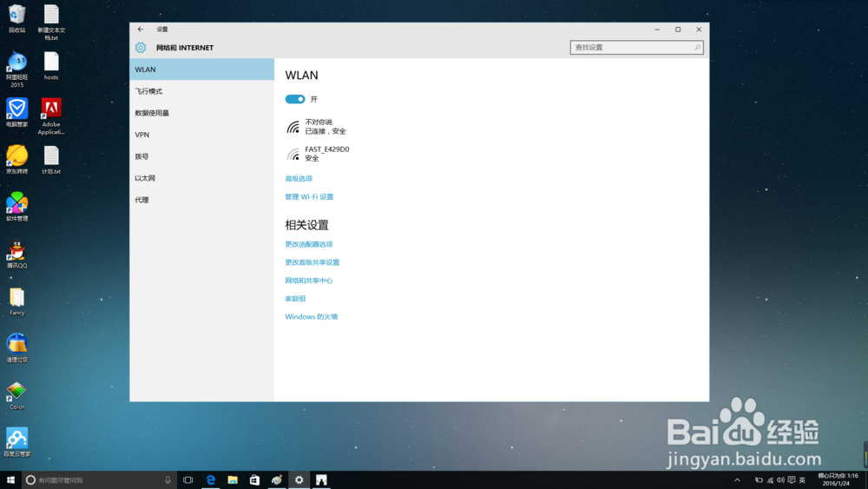Screen dimensions: 868x489
Task: Open the Recycle Bin desktop icon
Action: click(x=17, y=19)
